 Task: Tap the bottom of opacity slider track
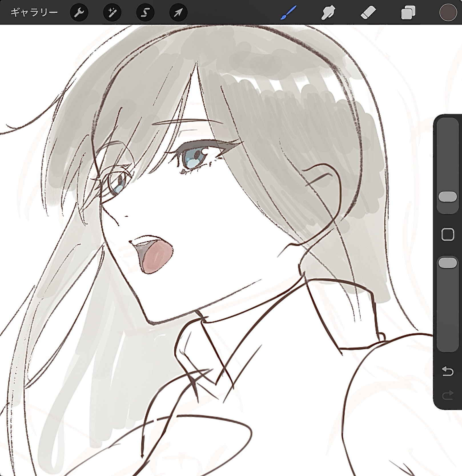(x=447, y=345)
